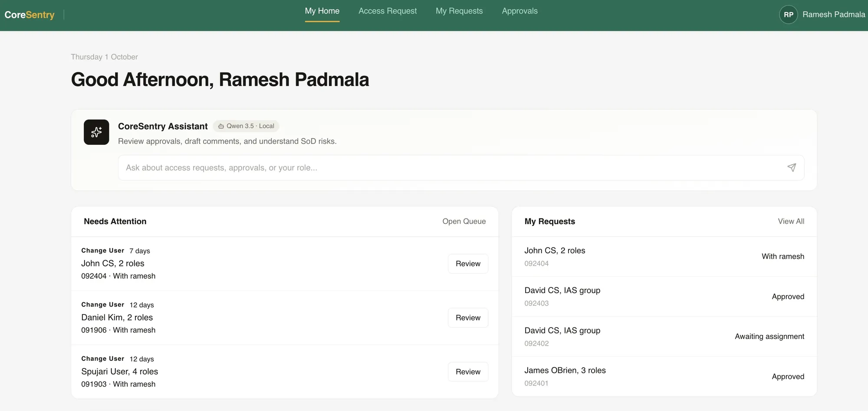Click 091903 · With ramesh line
This screenshot has height=411, width=868.
(x=118, y=384)
